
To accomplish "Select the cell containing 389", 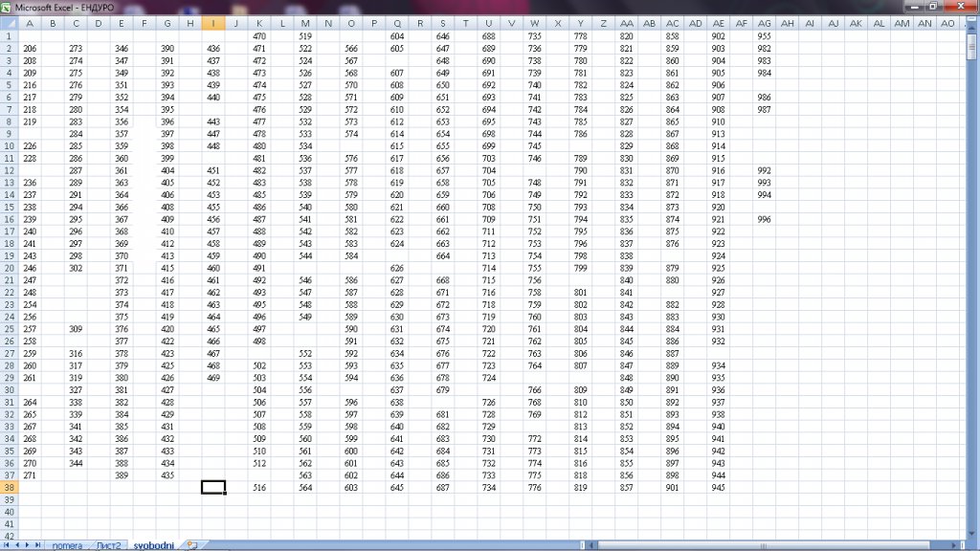I will pos(122,475).
